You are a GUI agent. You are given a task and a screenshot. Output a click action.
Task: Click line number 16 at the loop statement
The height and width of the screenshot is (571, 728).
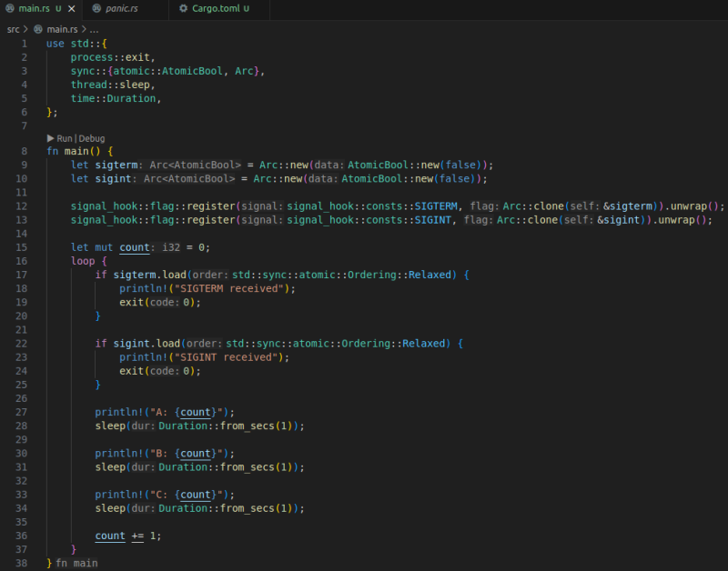(23, 261)
